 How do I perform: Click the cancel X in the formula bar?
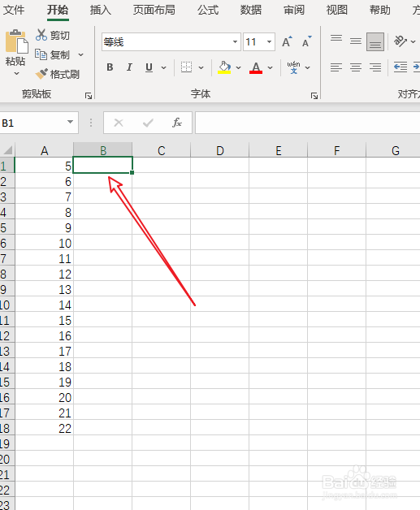(x=119, y=123)
